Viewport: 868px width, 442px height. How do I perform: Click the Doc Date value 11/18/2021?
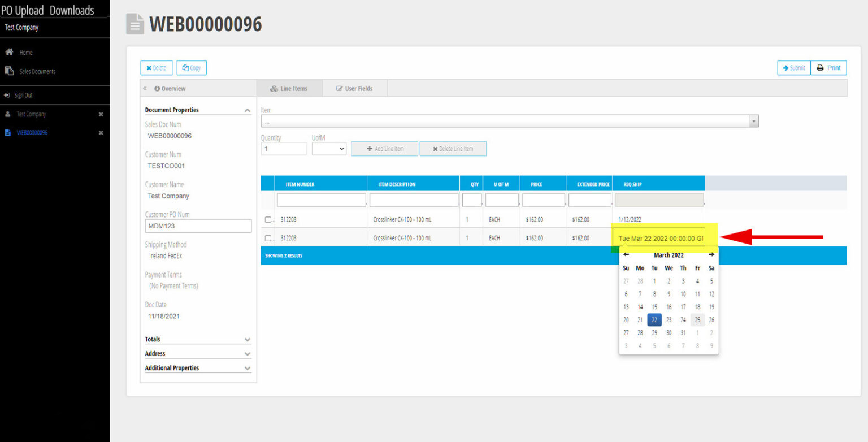click(x=164, y=317)
